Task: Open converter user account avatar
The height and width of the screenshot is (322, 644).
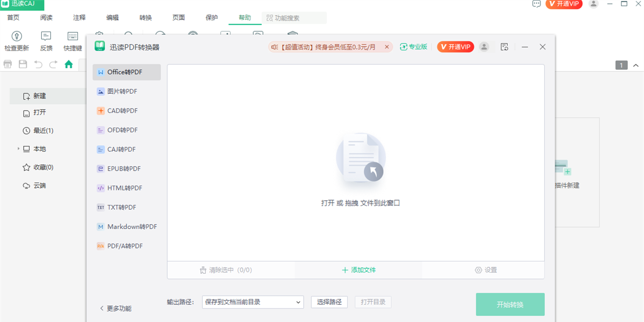Action: (484, 47)
